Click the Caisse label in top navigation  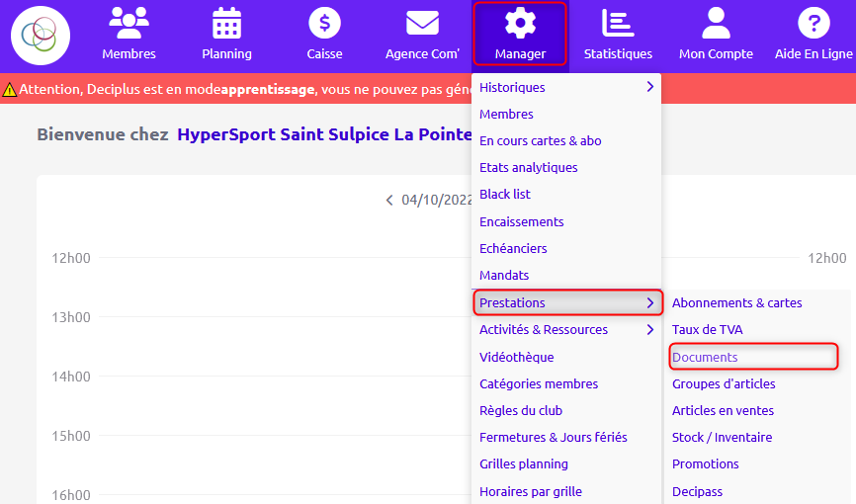324,54
